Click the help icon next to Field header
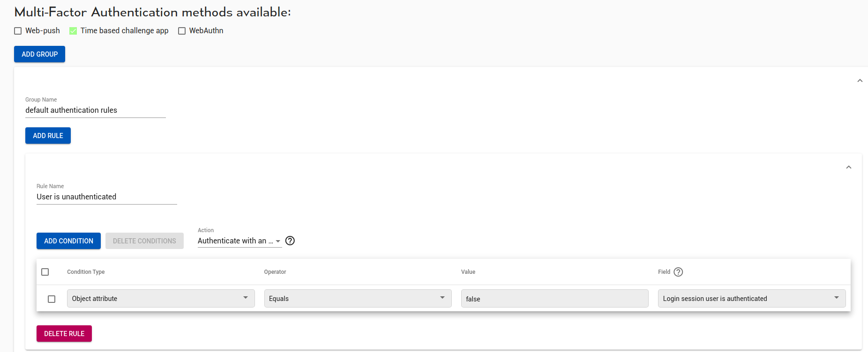 click(678, 272)
